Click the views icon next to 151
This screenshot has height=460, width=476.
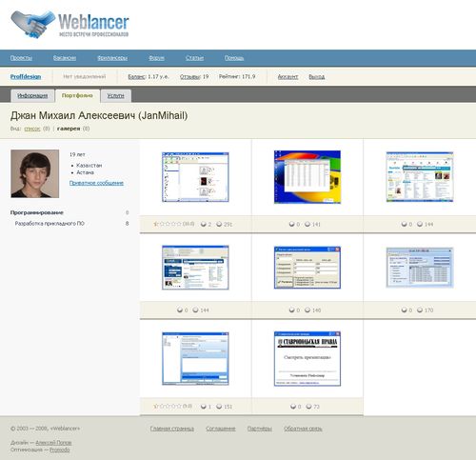tap(219, 407)
